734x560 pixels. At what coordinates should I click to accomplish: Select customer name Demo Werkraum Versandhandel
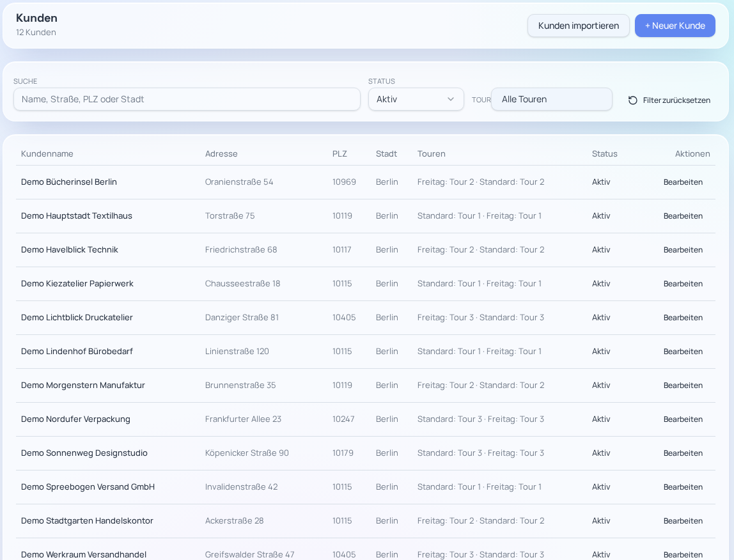point(83,554)
